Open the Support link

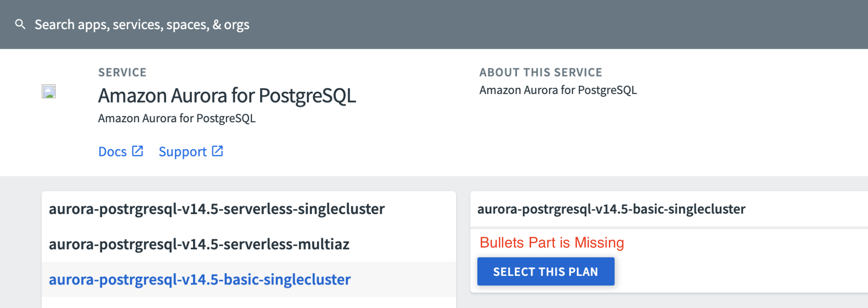(182, 152)
